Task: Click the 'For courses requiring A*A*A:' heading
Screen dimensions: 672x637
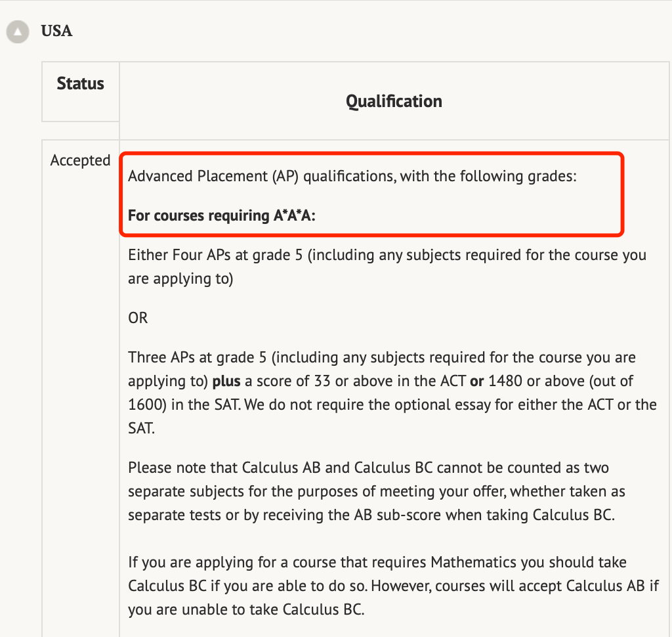Action: tap(222, 215)
